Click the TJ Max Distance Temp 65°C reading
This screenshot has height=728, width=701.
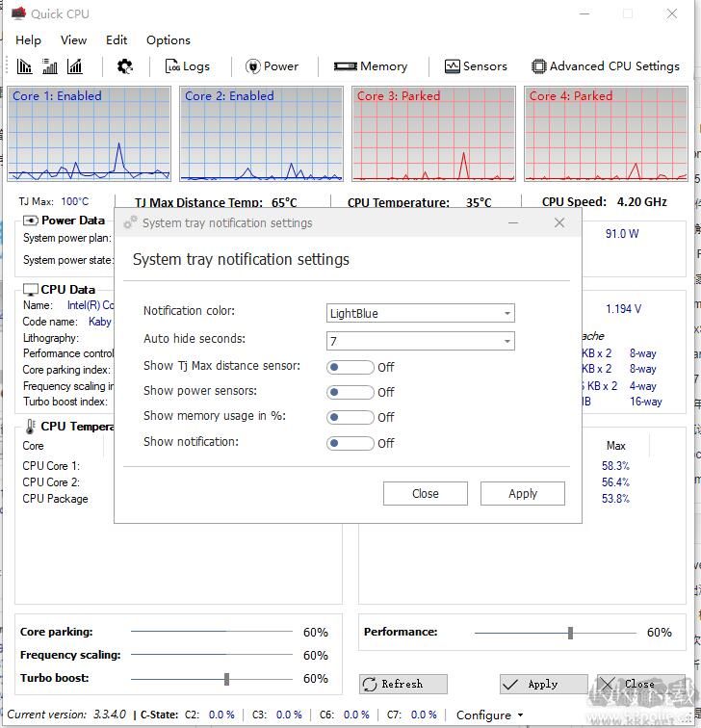(284, 203)
